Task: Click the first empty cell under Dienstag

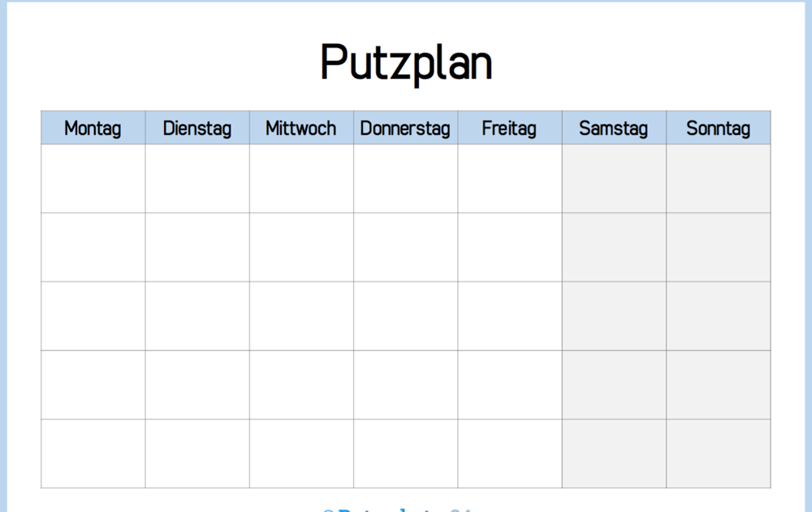Action: (197, 178)
